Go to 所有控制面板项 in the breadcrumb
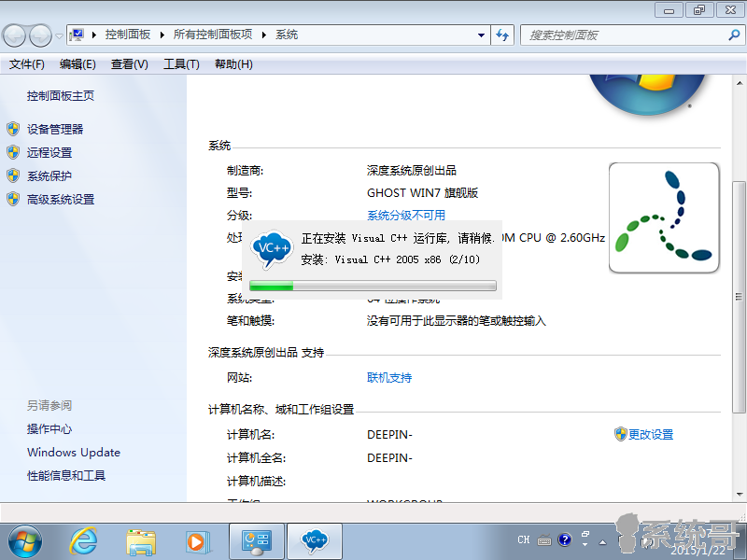Image resolution: width=747 pixels, height=560 pixels. point(213,35)
